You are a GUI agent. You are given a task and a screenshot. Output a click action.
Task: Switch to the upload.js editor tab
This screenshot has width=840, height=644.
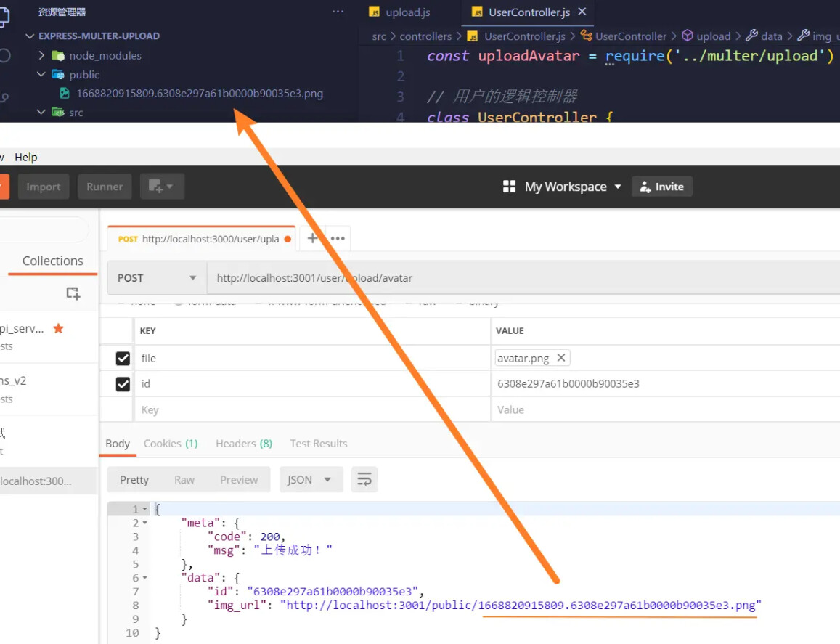[x=399, y=12]
